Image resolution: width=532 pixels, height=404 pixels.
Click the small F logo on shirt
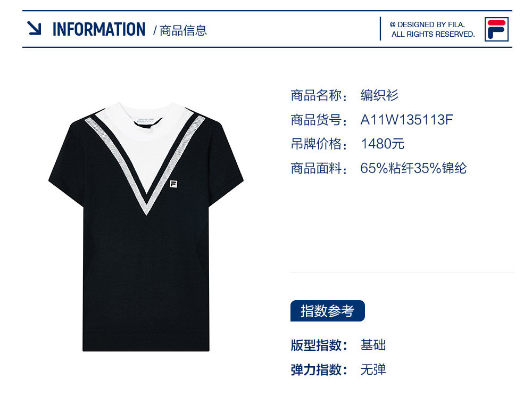173,184
